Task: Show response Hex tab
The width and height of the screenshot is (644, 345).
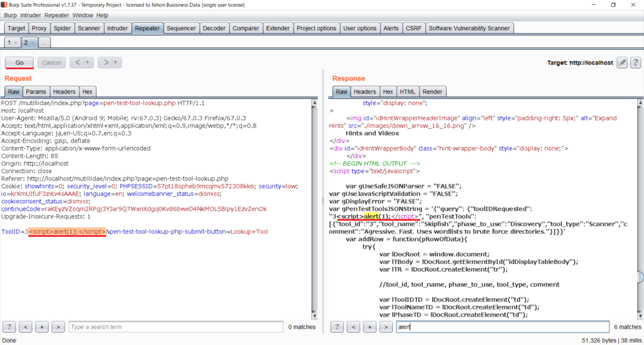Action: [388, 91]
